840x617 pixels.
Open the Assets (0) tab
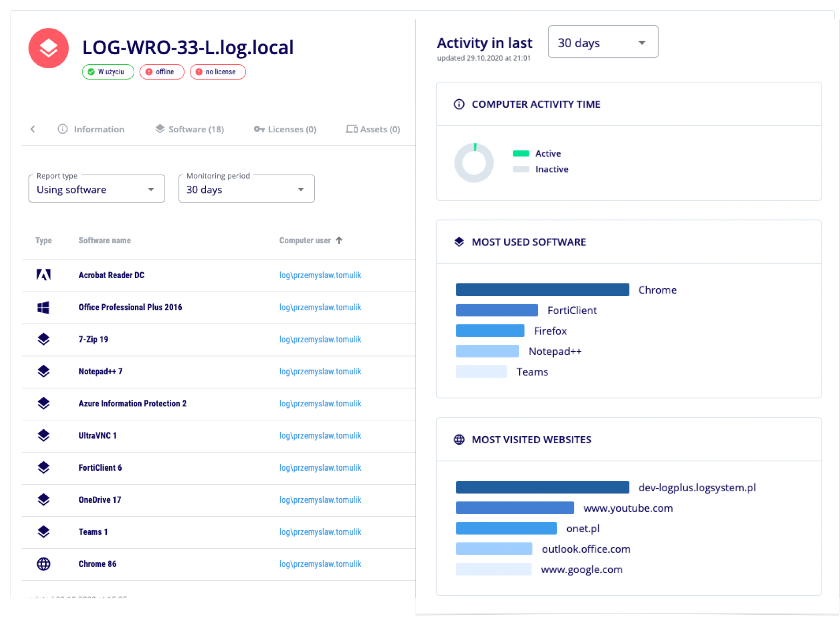coord(373,129)
